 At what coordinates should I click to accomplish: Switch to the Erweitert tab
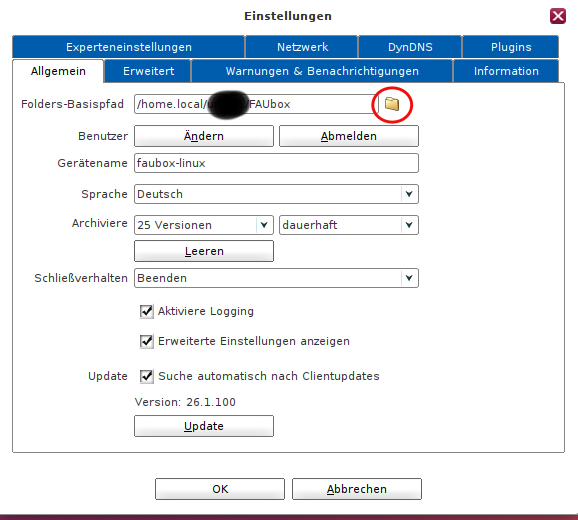pos(148,71)
